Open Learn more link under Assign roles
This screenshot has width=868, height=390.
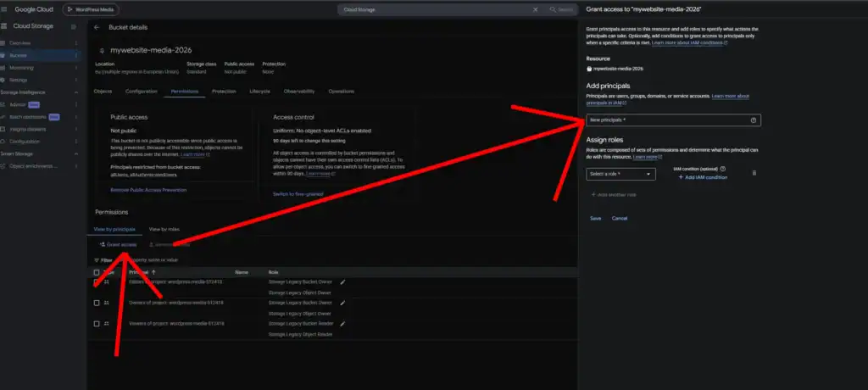tap(648, 157)
